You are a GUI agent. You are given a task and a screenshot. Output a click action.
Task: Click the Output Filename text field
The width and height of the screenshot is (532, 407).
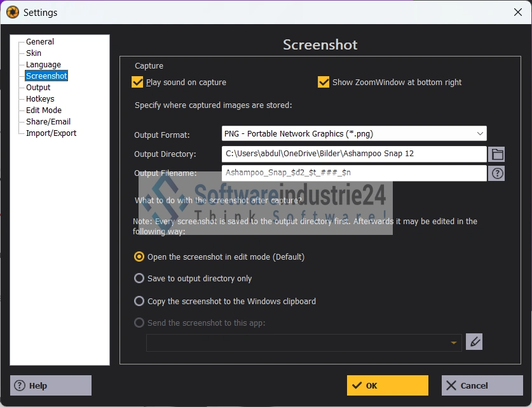pyautogui.click(x=354, y=173)
